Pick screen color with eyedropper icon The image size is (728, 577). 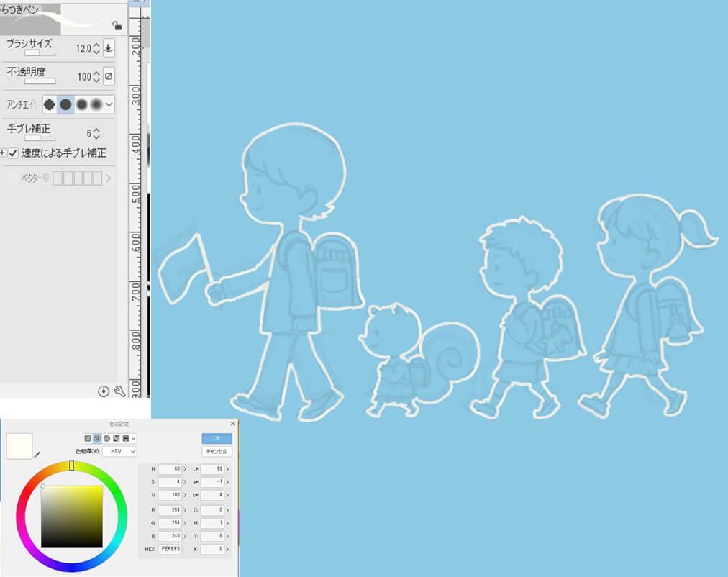(37, 455)
